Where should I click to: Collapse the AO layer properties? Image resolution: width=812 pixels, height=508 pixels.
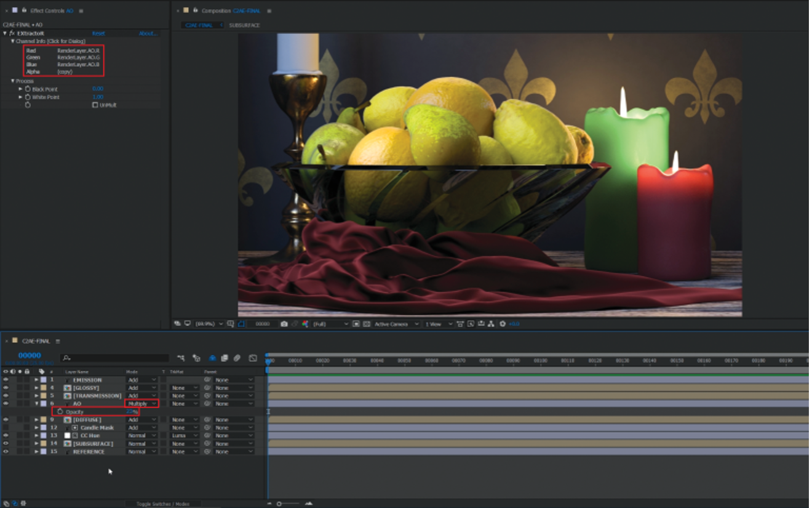tap(36, 403)
